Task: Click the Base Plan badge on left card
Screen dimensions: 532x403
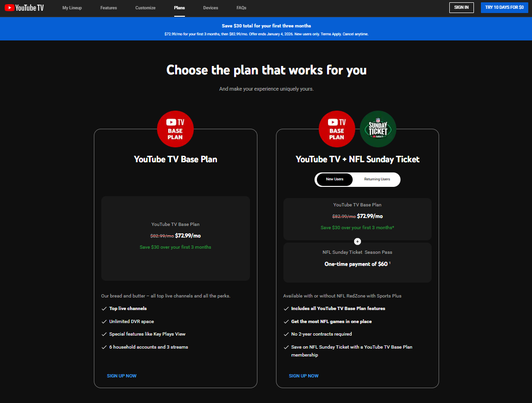Action: tap(175, 129)
